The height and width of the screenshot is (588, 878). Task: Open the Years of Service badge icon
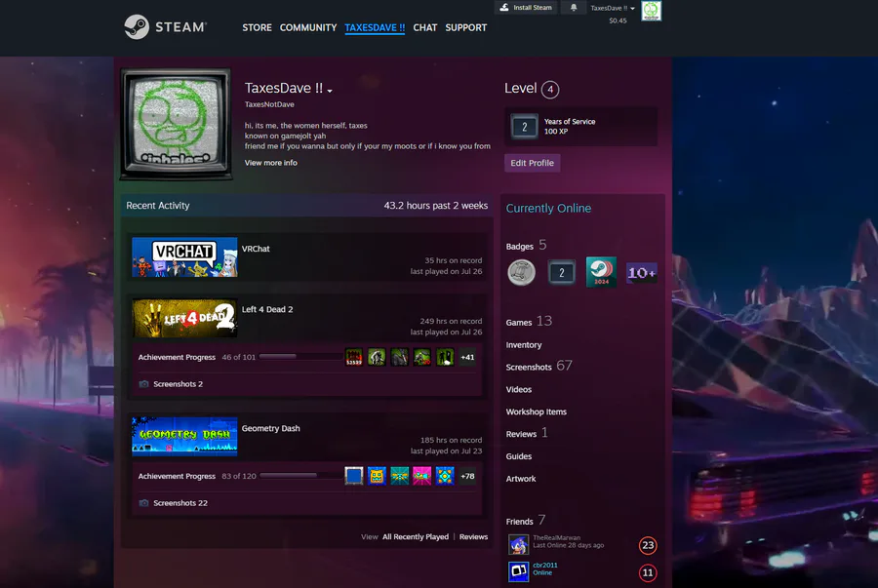click(x=524, y=127)
